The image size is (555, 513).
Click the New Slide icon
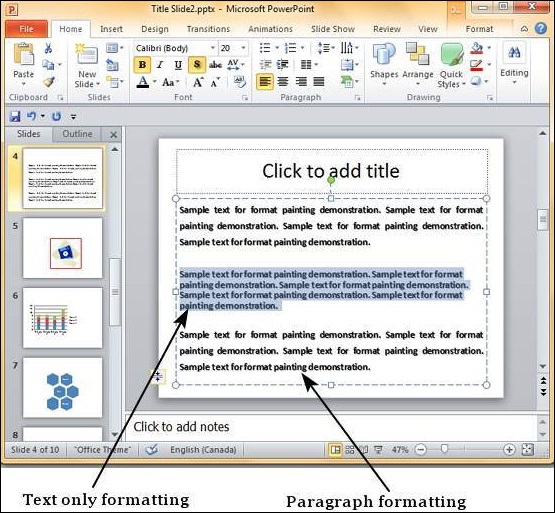coord(87,55)
